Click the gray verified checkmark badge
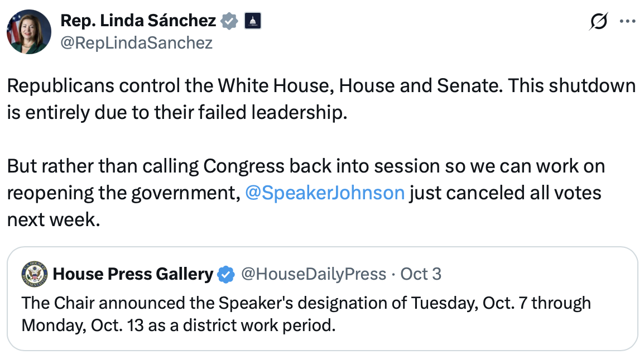 coord(229,21)
